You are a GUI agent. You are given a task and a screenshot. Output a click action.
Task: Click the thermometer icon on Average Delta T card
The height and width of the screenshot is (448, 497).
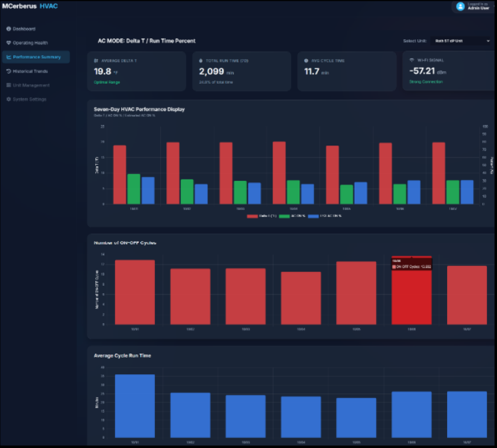coord(96,60)
